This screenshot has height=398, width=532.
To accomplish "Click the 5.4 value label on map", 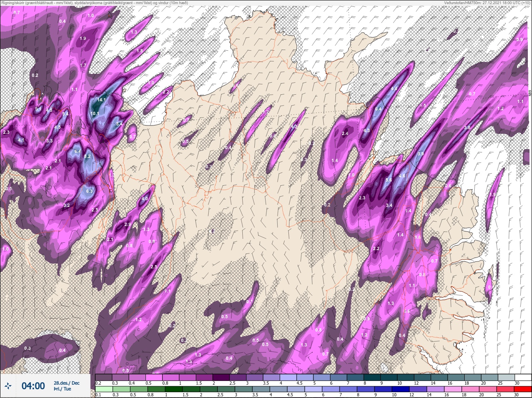I will pos(65,114).
